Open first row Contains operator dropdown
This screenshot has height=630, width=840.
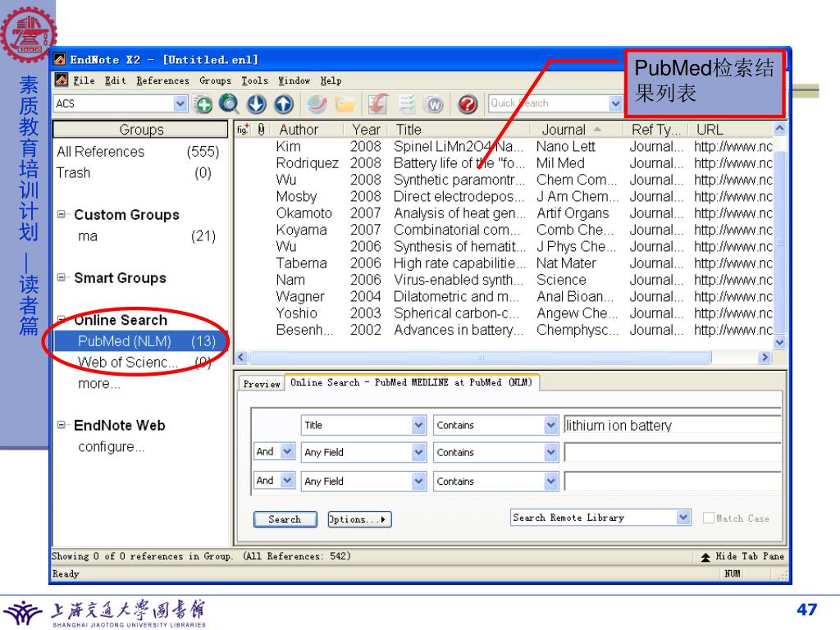pyautogui.click(x=550, y=425)
